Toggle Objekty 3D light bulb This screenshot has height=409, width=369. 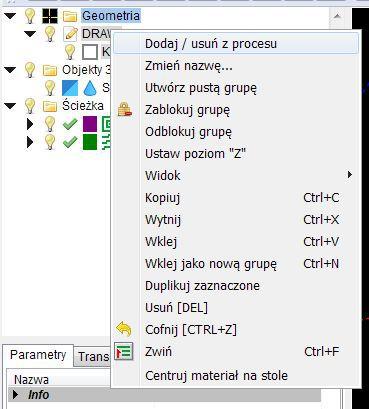(x=30, y=70)
